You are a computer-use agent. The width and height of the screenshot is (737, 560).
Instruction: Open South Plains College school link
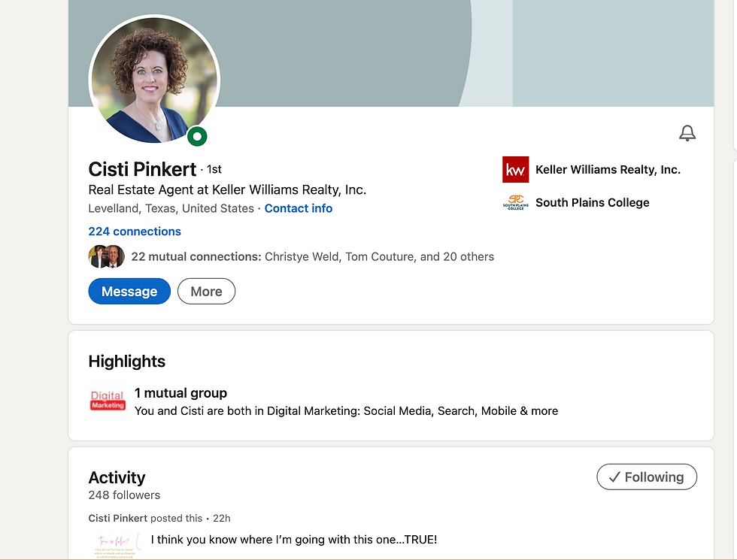(593, 202)
